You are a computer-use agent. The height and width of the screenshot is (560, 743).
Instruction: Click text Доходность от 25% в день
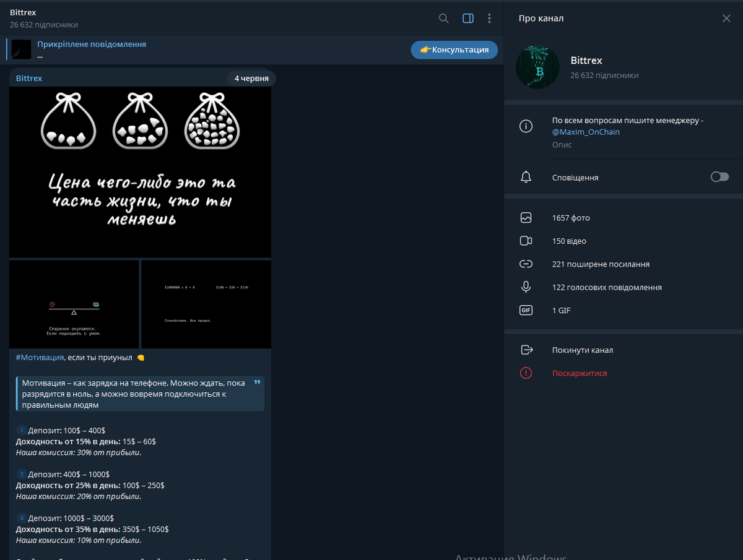(67, 485)
